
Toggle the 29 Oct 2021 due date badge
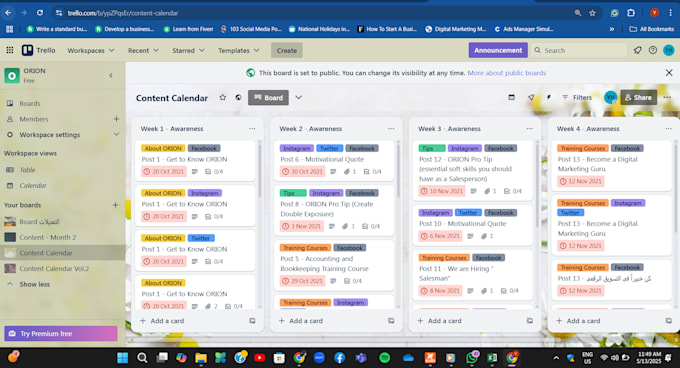[302, 281]
